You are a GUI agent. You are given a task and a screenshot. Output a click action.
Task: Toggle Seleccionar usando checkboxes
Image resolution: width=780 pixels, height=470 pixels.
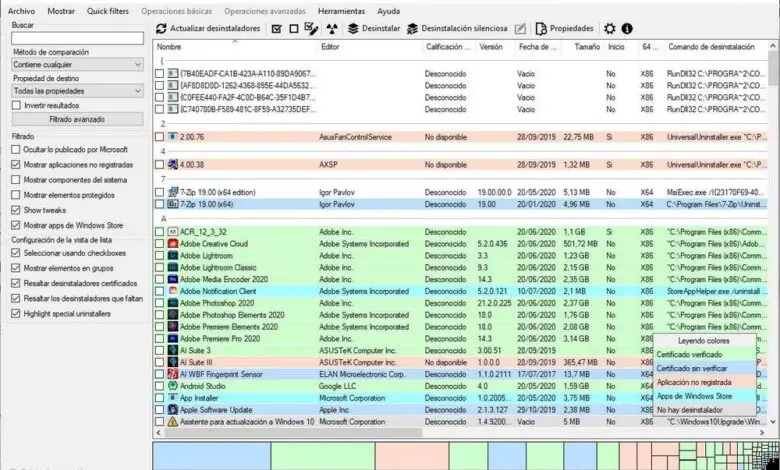click(x=16, y=253)
